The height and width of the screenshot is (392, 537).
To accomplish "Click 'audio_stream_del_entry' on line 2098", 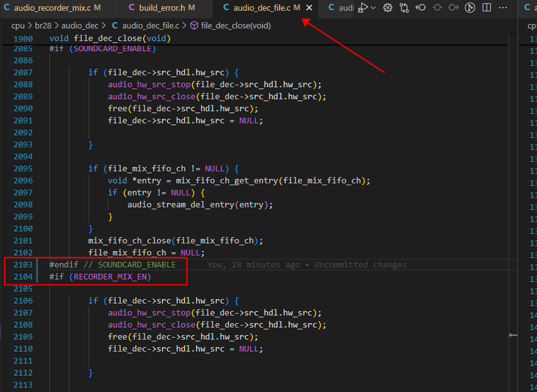I will 181,205.
